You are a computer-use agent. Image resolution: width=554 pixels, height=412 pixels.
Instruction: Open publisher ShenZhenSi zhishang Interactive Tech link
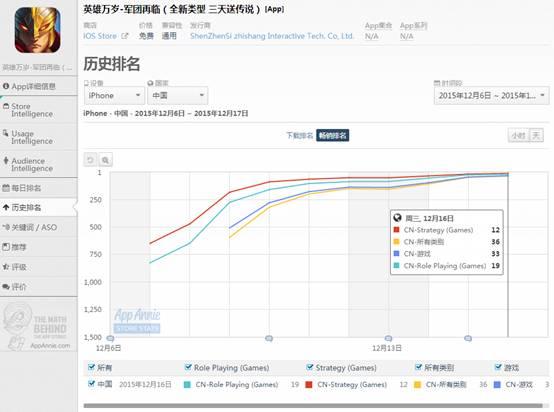pos(271,36)
